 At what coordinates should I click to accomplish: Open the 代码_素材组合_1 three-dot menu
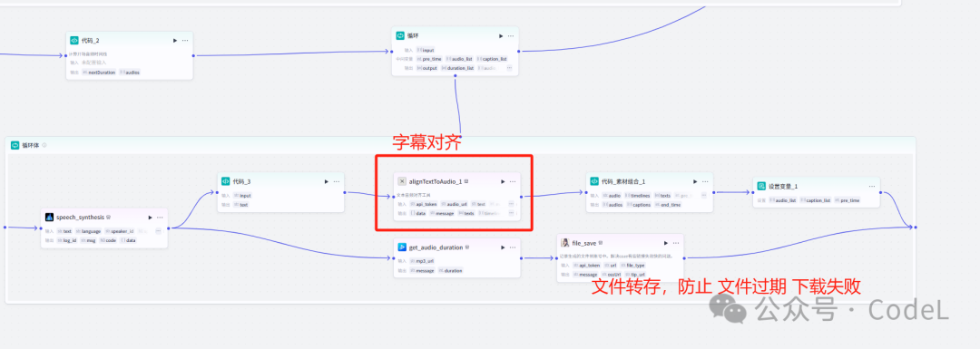click(x=705, y=181)
